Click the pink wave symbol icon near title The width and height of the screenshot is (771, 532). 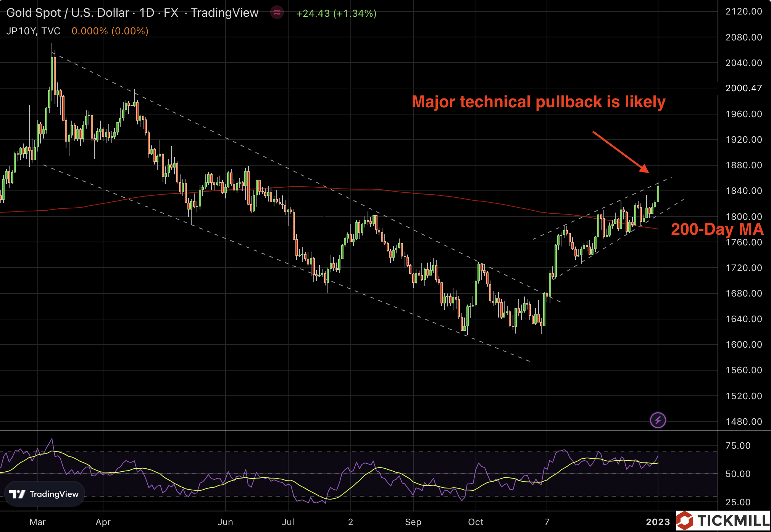click(x=277, y=13)
